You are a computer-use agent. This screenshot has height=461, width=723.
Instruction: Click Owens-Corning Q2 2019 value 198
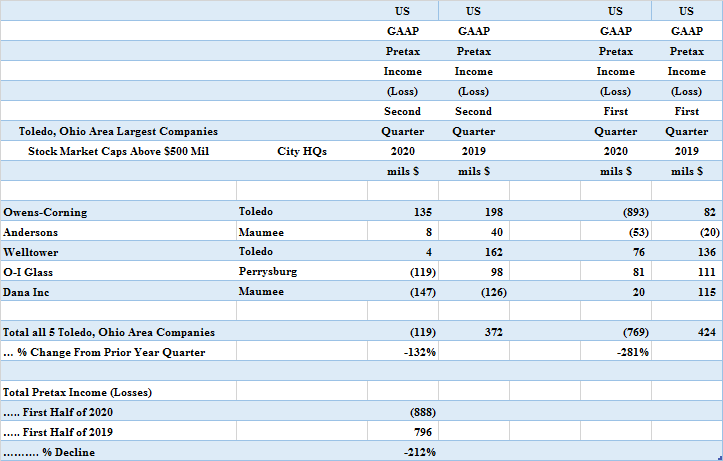click(x=493, y=213)
